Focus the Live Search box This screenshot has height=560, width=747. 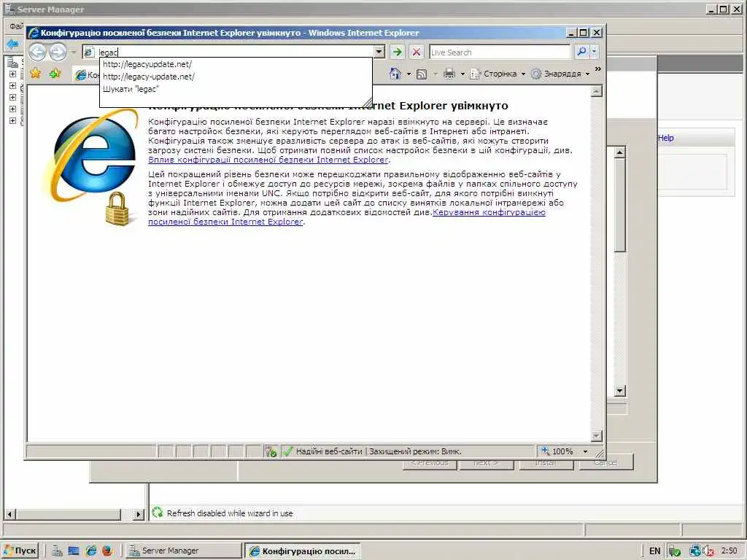pos(499,52)
